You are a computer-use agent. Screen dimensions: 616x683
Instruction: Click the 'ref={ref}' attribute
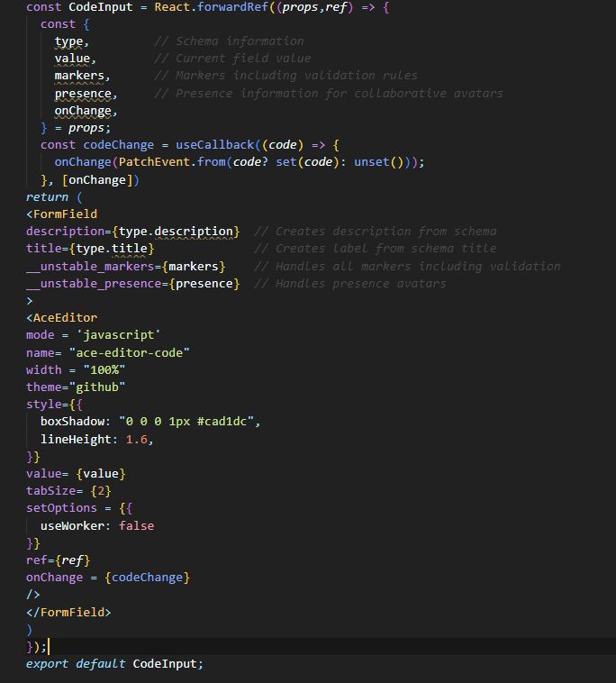tap(58, 560)
